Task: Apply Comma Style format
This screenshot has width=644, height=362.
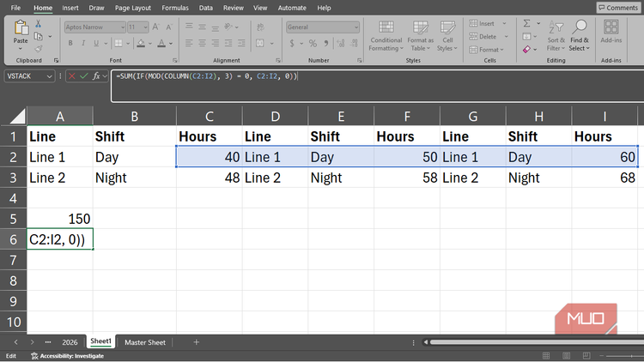Action: tap(326, 43)
